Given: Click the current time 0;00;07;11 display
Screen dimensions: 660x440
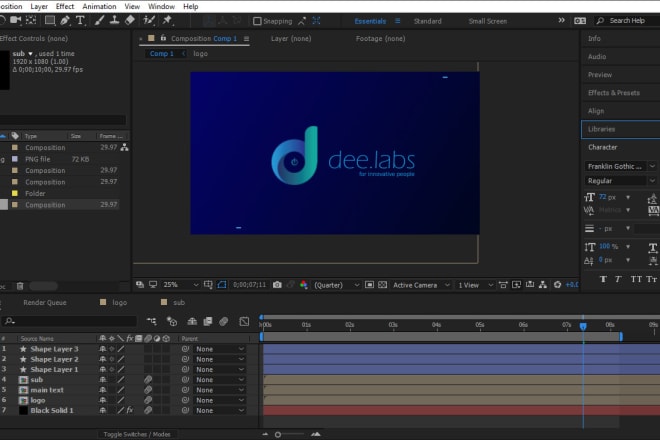Looking at the screenshot, I should (x=250, y=285).
